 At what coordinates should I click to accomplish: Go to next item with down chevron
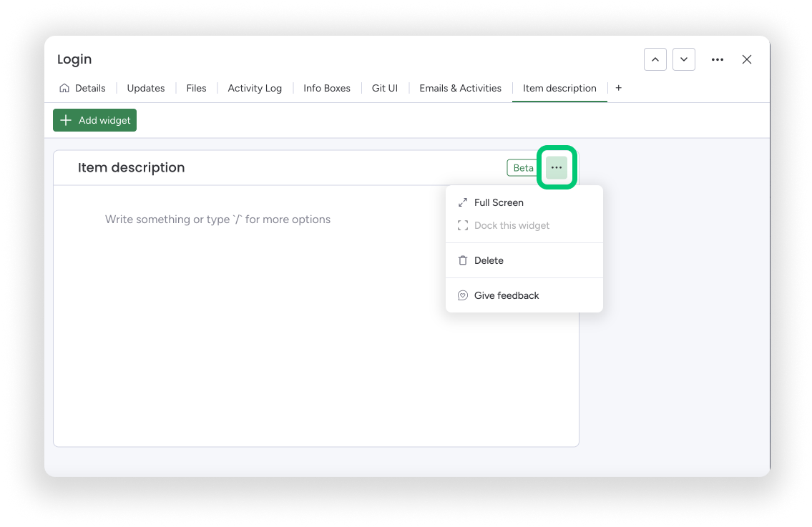[684, 59]
